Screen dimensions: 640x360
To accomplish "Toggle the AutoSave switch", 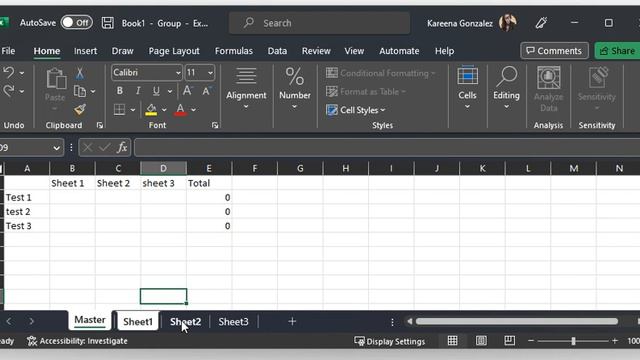I will pos(77,22).
